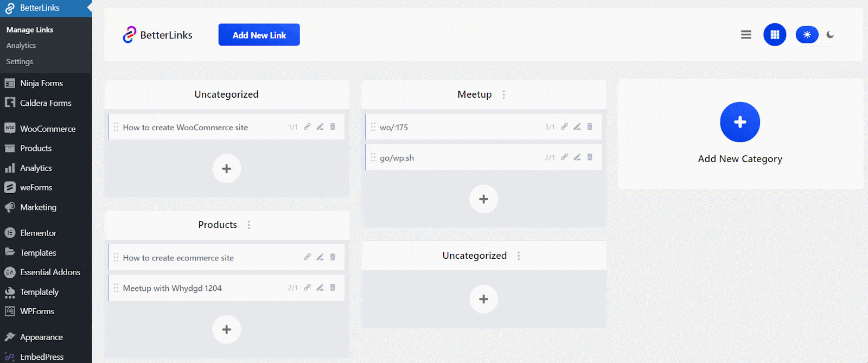Add a link under Meetup category
This screenshot has width=868, height=363.
click(x=483, y=199)
